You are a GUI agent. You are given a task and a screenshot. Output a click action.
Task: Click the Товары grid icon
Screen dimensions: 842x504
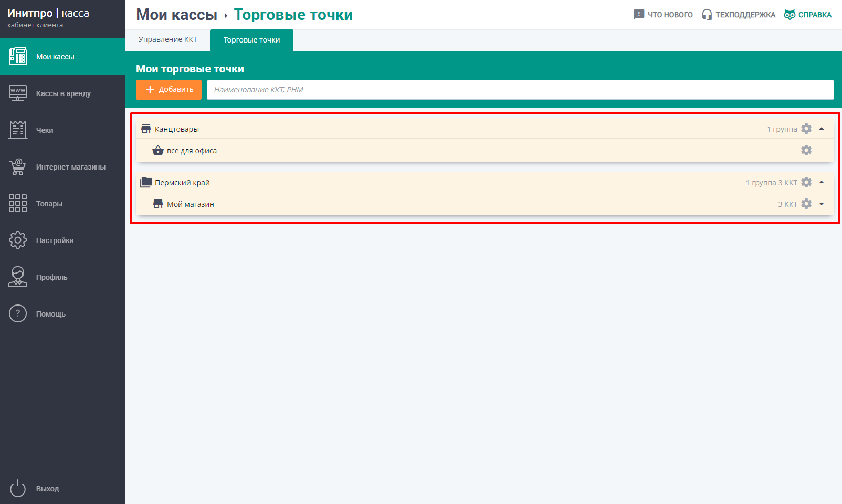18,203
